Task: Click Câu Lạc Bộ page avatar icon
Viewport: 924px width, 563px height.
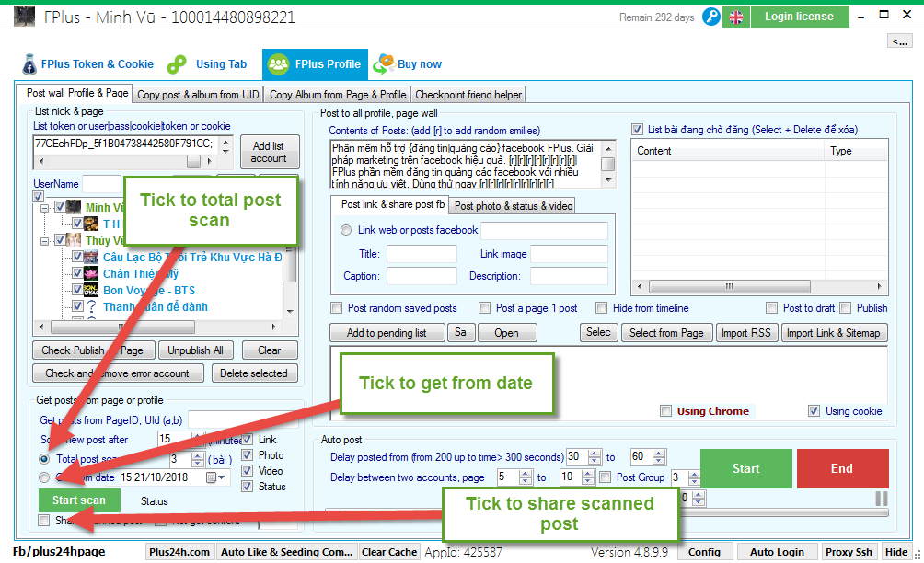Action: [91, 257]
